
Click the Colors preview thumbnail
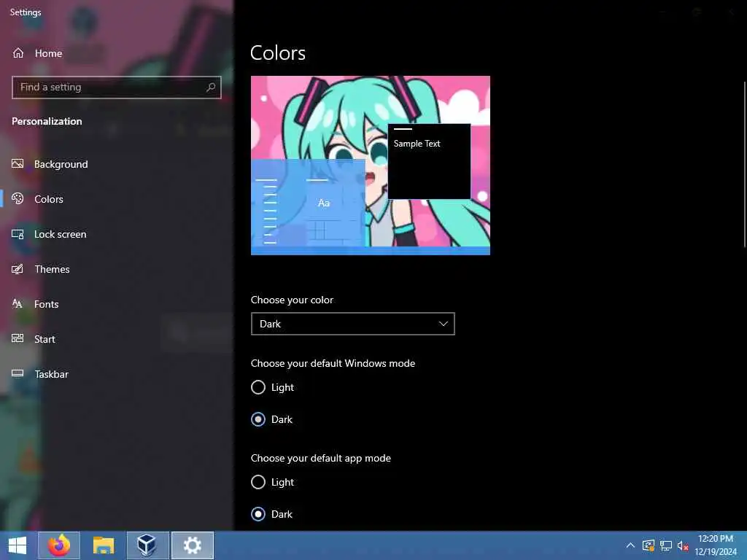point(371,166)
